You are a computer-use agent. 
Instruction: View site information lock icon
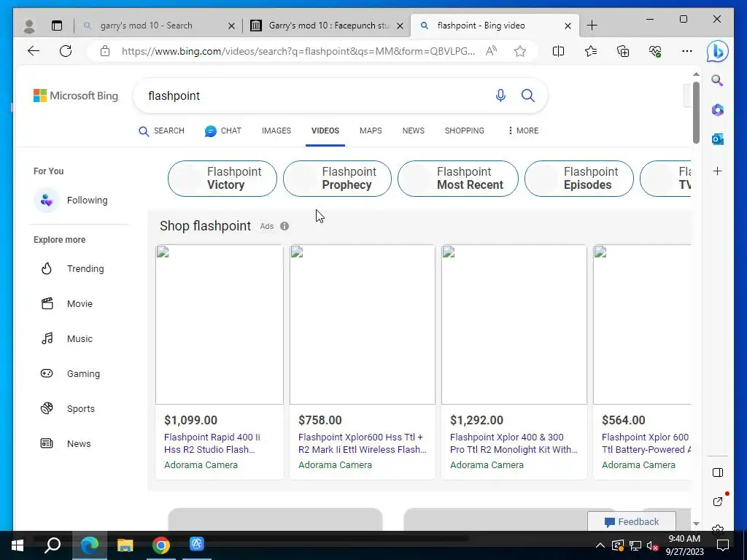[105, 52]
